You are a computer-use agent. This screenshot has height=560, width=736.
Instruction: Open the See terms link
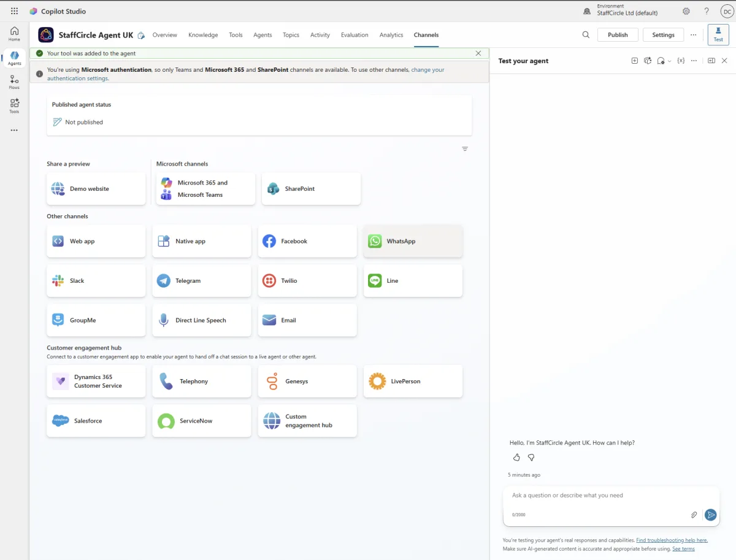(683, 549)
